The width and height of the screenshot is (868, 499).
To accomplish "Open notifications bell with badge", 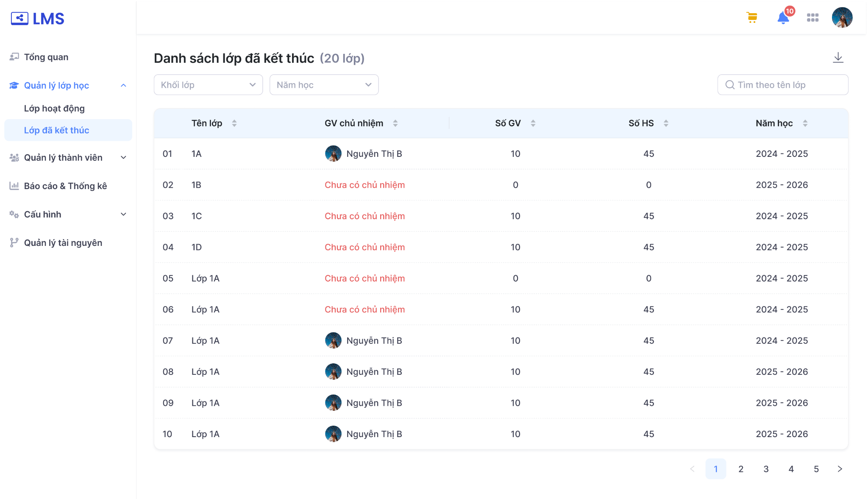I will pos(783,18).
